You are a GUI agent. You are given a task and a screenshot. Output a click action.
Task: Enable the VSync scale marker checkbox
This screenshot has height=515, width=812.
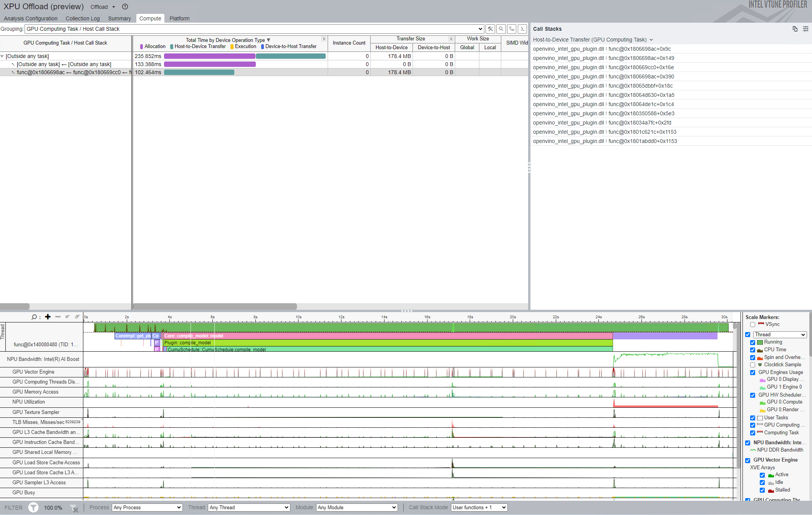tap(752, 324)
